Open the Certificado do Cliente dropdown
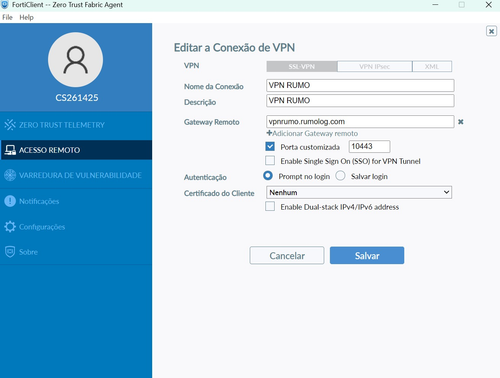 (x=359, y=192)
